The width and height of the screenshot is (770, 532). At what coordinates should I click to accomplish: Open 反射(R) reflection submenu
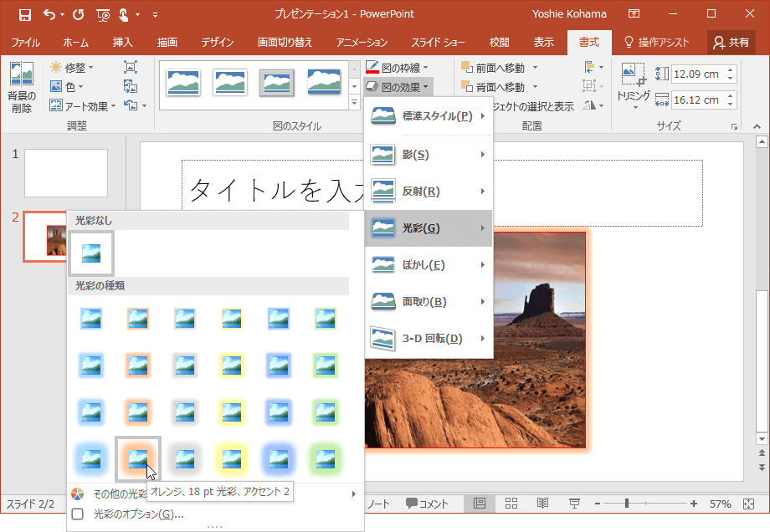coord(429,192)
